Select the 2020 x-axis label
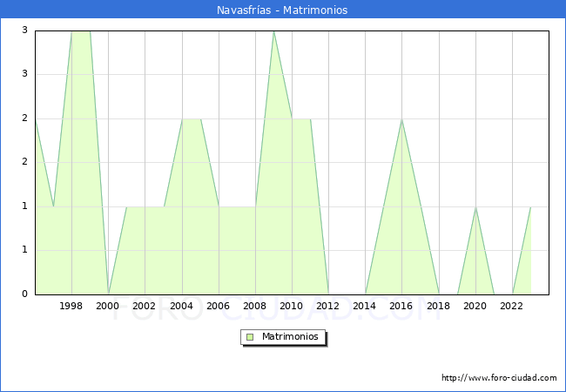Screen dimensions: 566x392 tap(475, 306)
